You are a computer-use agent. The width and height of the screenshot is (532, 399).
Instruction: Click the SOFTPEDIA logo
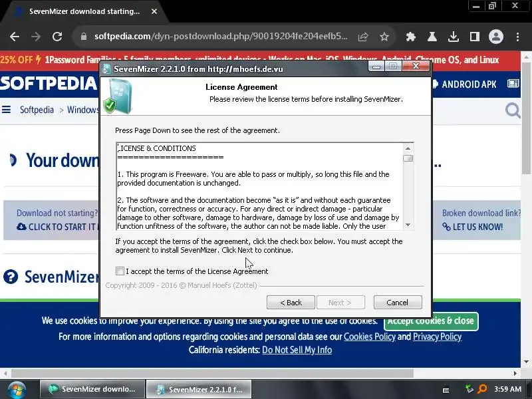[x=49, y=84]
